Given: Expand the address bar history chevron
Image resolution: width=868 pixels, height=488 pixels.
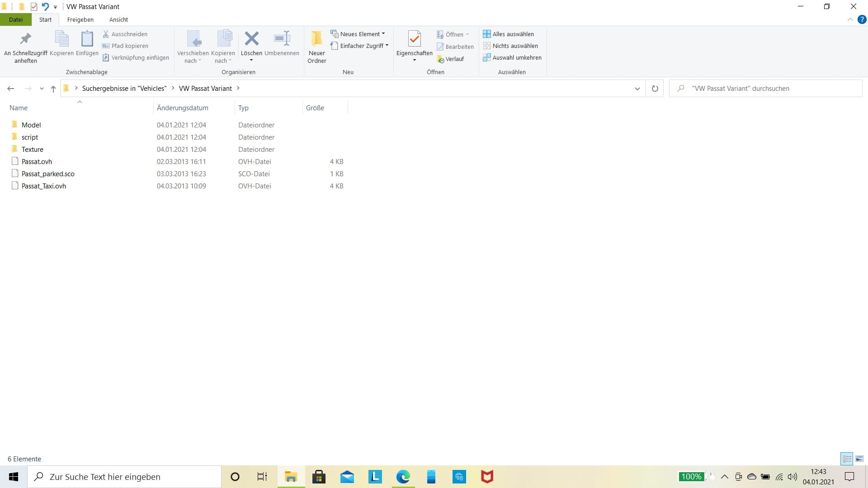Looking at the screenshot, I should 637,89.
